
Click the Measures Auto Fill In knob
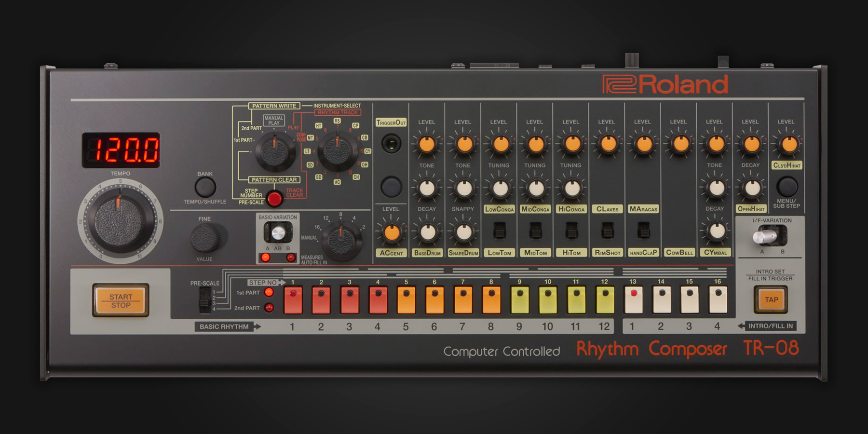pos(341,241)
